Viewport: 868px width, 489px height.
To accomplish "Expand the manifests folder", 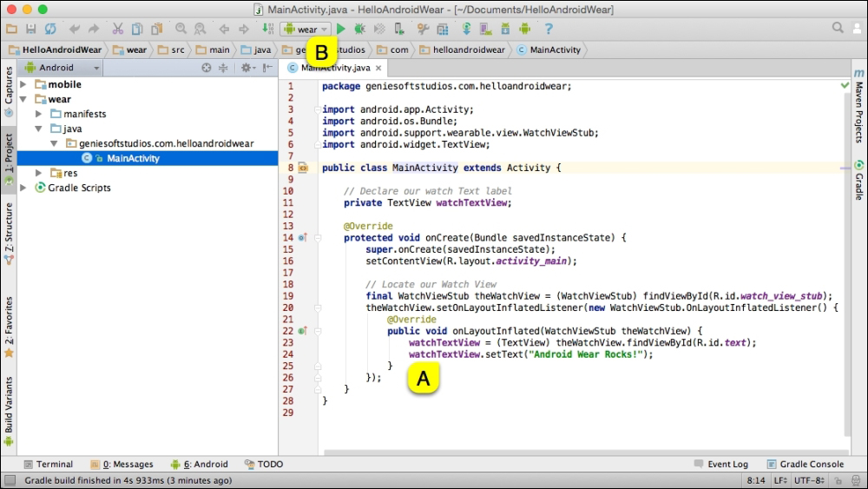I will pyautogui.click(x=39, y=114).
